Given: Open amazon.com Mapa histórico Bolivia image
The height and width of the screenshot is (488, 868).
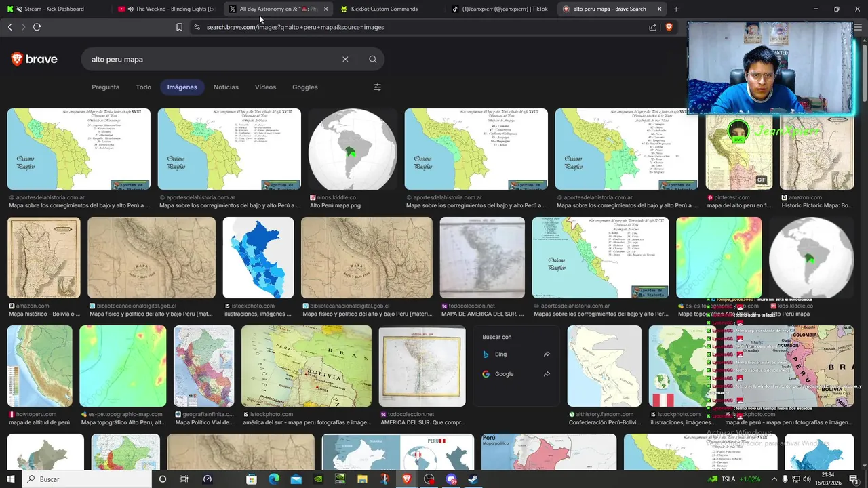Looking at the screenshot, I should tap(43, 258).
